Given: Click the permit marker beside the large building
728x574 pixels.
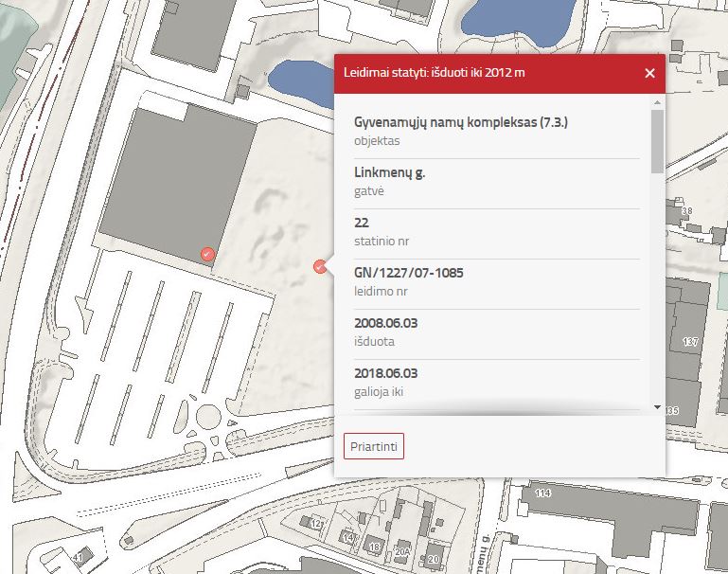Looking at the screenshot, I should coord(207,253).
